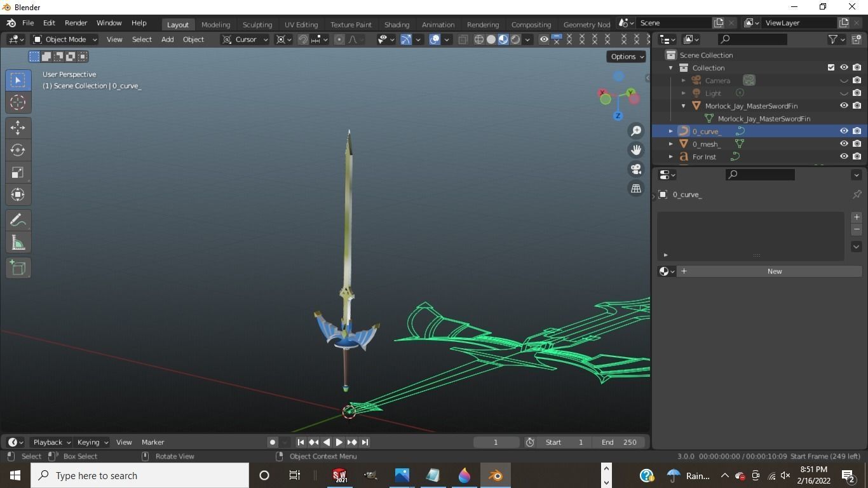Switch to the Shading workspace tab
Viewport: 868px width, 488px height.
[x=397, y=24]
